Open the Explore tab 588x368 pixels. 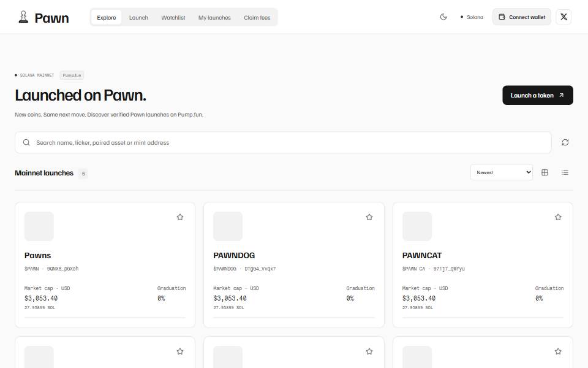106,17
